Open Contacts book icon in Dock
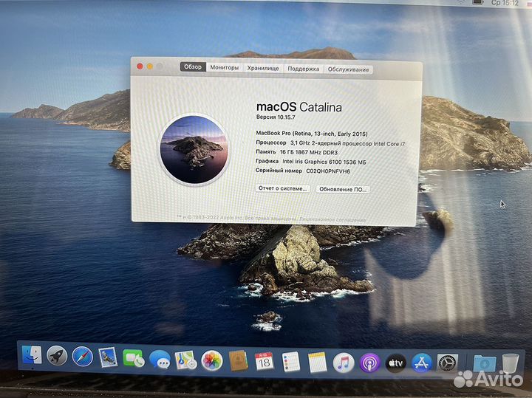Image resolution: width=532 pixels, height=398 pixels. tap(238, 361)
